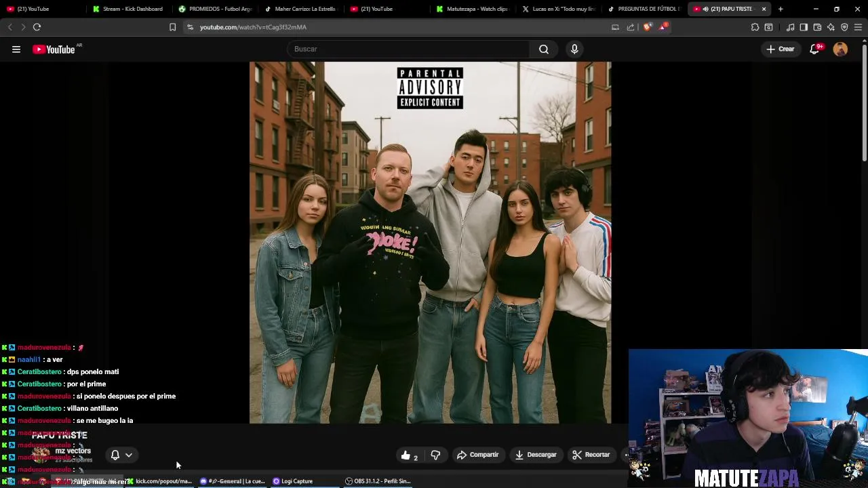Open the Leo AI sparkle icon

[x=831, y=27]
